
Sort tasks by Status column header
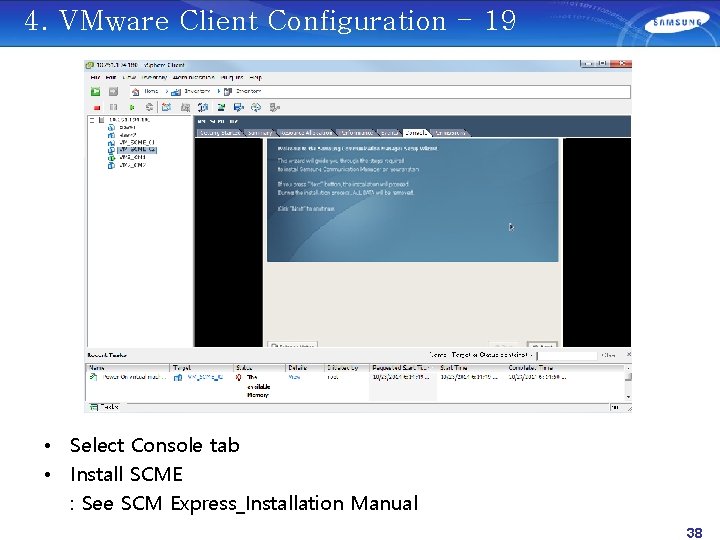(260, 368)
